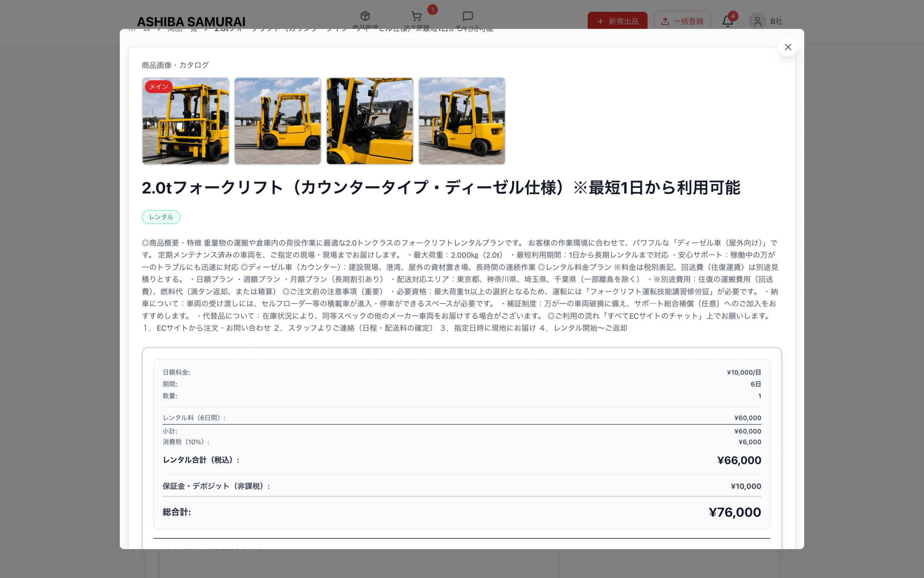Click the 数量 quantity label

click(x=170, y=396)
